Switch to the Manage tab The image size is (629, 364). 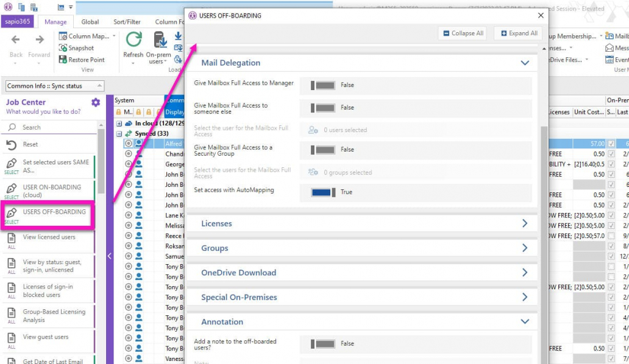pyautogui.click(x=55, y=22)
